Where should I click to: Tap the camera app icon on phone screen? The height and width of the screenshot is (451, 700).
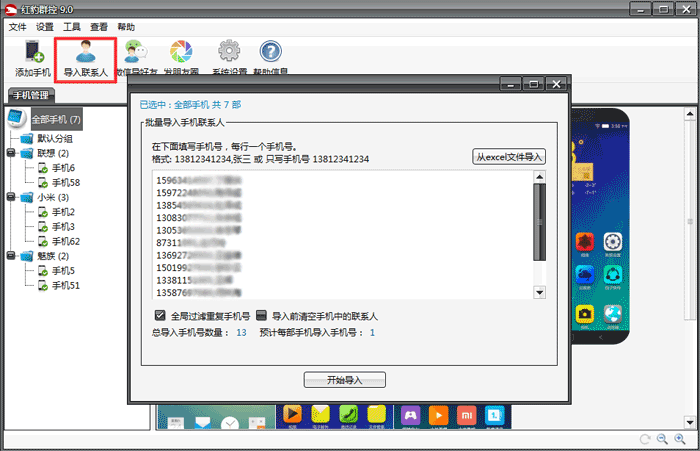584,314
